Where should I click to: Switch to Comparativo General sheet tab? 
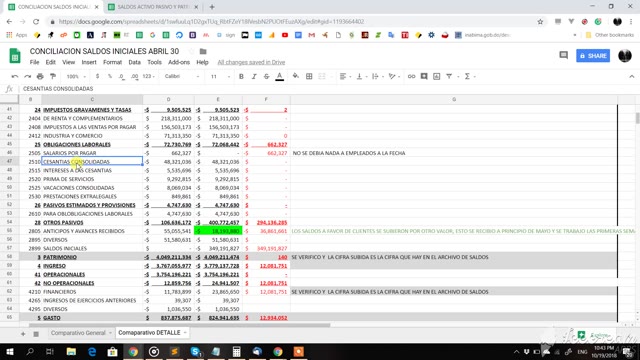78,333
